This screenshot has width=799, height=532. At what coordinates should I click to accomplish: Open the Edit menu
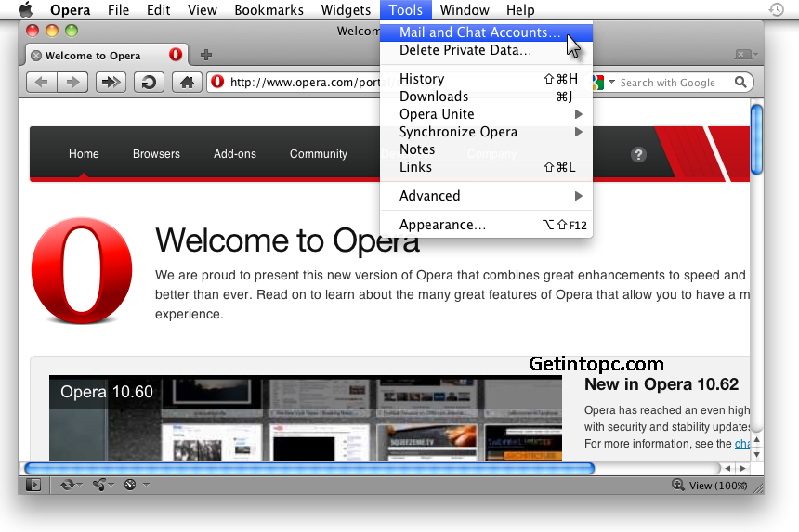[159, 9]
